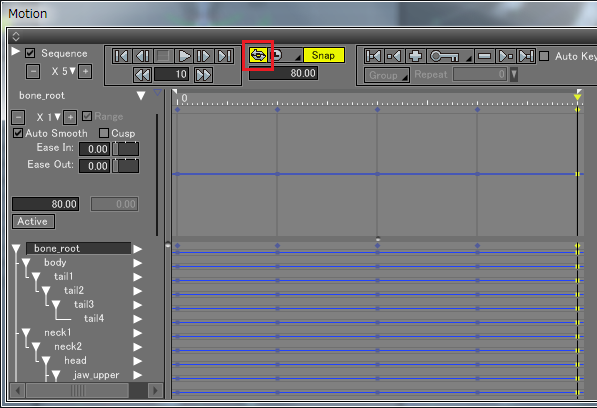This screenshot has height=408, width=597.
Task: Click the delete keyframe minus icon
Action: 484,56
